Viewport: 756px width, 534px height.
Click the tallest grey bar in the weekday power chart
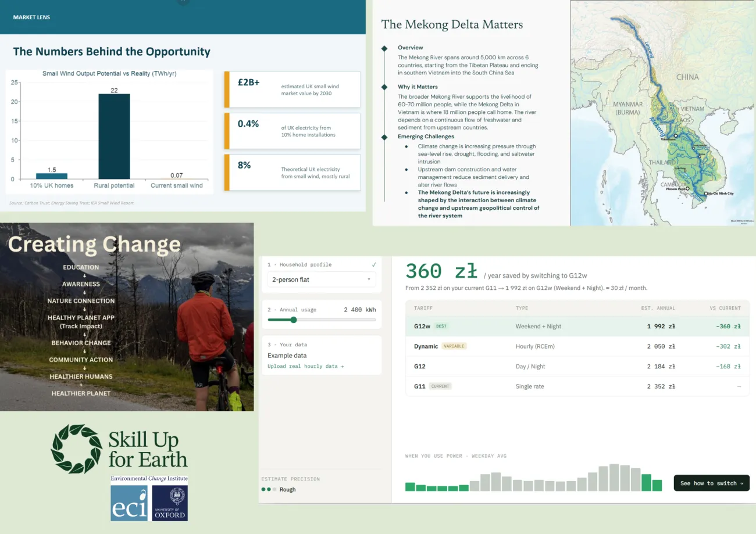614,478
